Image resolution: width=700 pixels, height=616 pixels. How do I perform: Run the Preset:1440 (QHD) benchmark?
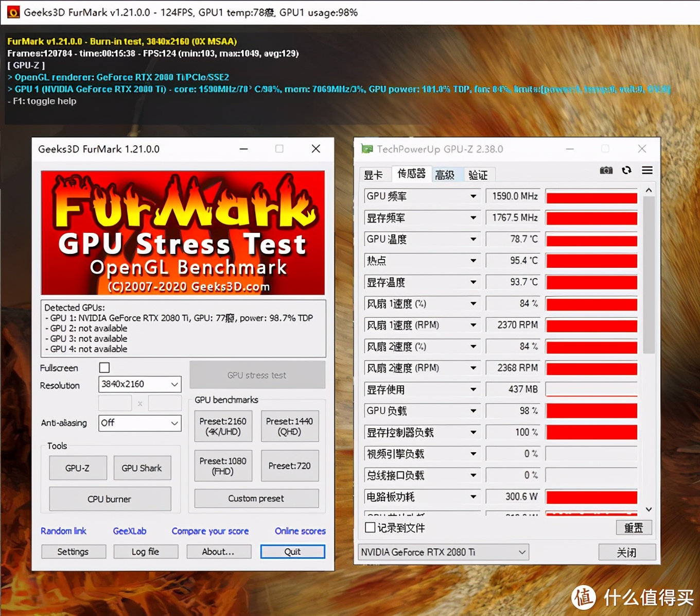point(290,426)
